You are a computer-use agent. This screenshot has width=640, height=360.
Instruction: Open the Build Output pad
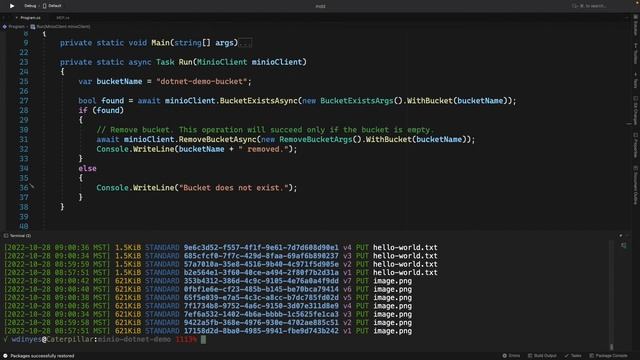pyautogui.click(x=542, y=356)
